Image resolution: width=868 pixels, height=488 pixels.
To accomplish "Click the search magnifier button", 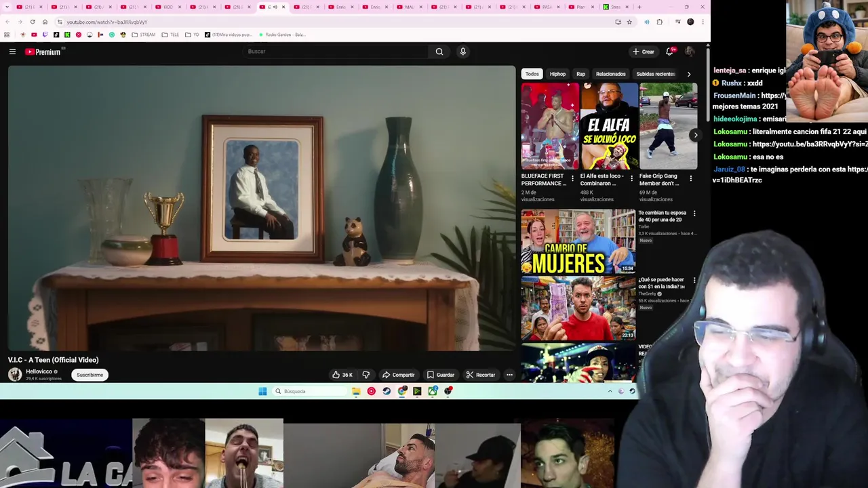I will coord(439,52).
